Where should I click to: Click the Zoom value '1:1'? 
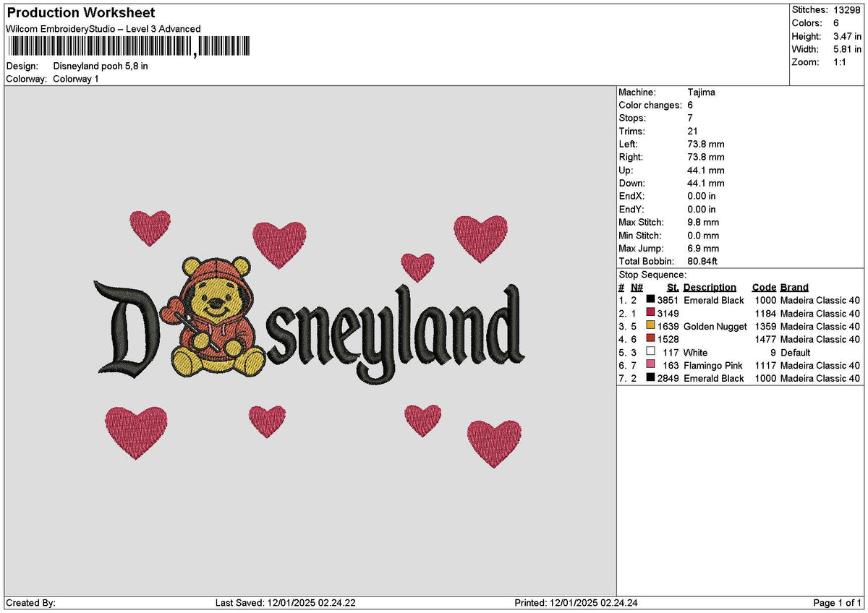point(841,62)
